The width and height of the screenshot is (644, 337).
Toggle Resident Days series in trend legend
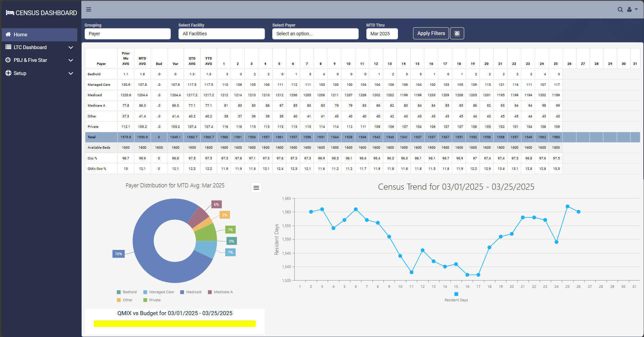pyautogui.click(x=456, y=297)
